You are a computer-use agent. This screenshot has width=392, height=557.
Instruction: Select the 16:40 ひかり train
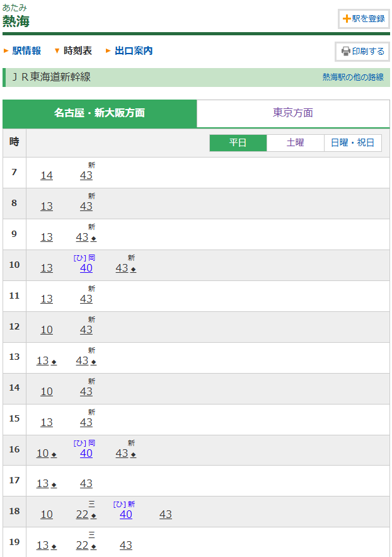86,453
